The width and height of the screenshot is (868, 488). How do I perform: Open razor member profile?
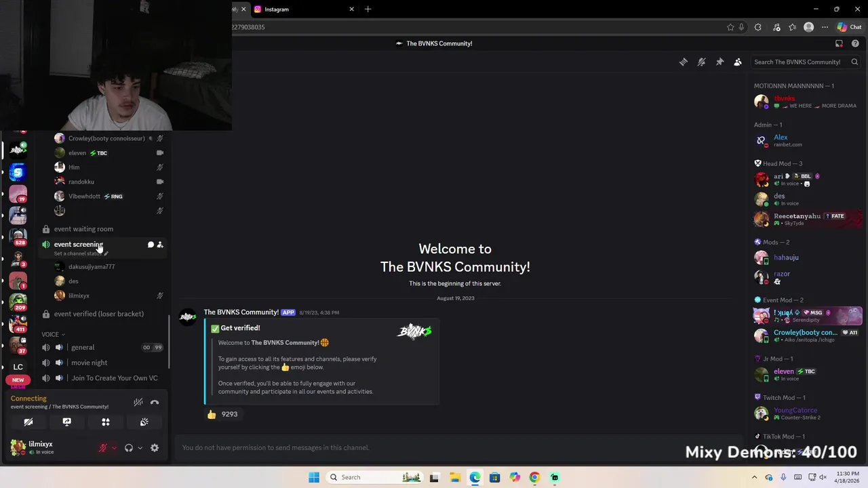tap(807, 277)
